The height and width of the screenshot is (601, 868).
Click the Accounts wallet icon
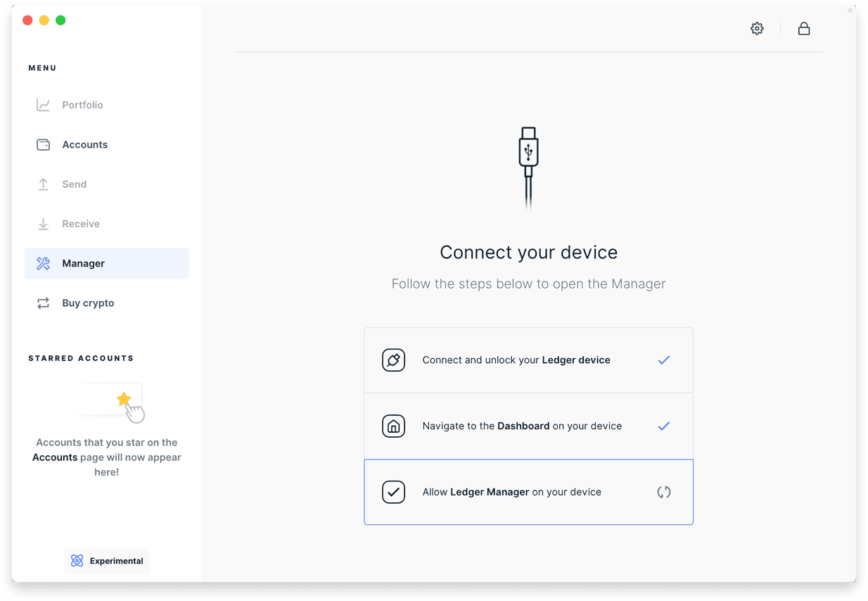coord(43,144)
